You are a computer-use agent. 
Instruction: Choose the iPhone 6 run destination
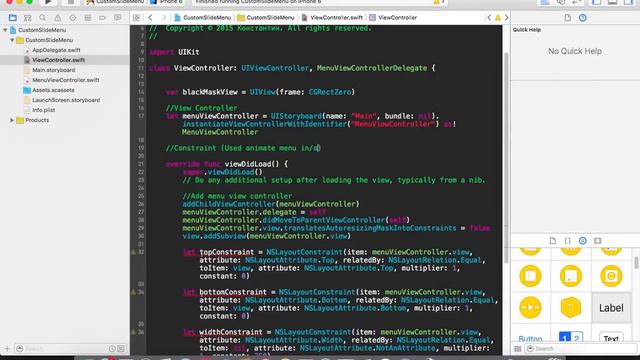pos(166,2)
